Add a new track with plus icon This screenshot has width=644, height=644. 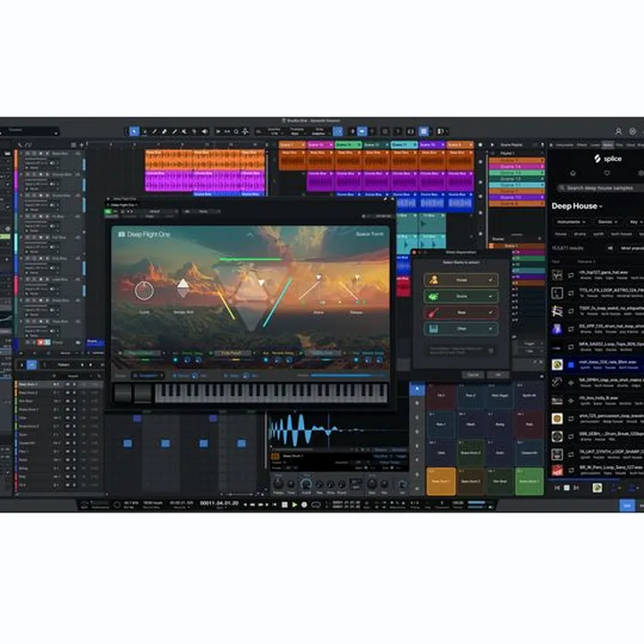pos(81,145)
